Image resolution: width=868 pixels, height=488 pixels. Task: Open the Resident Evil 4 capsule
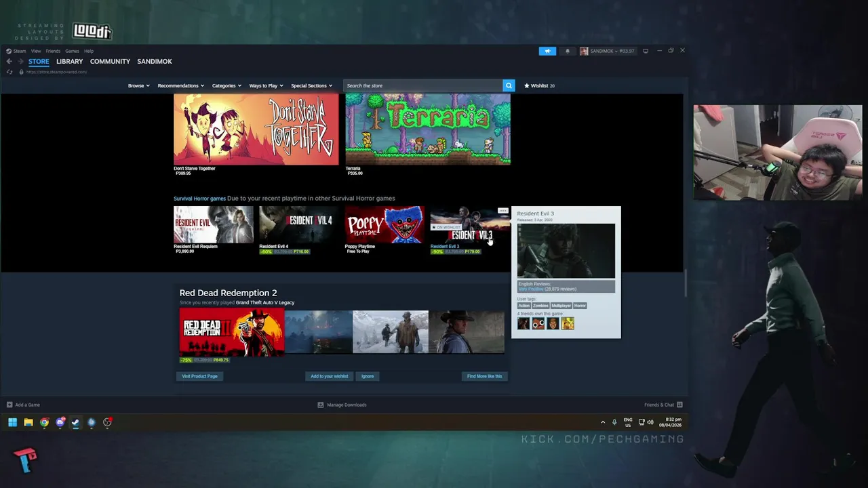coord(298,224)
